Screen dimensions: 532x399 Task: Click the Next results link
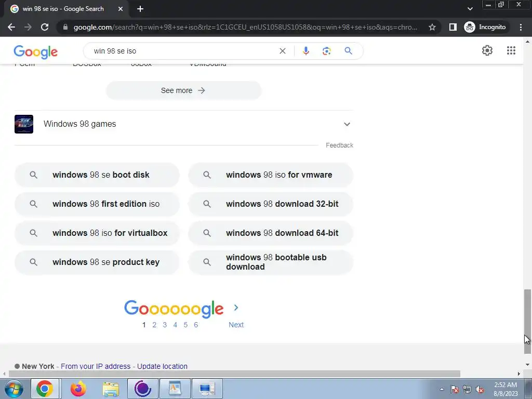click(x=236, y=325)
